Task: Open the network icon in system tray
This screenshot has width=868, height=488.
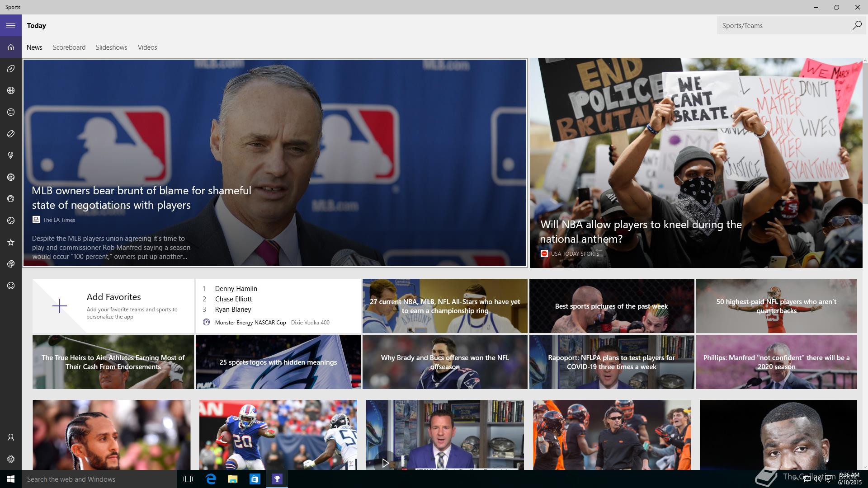Action: [x=807, y=479]
